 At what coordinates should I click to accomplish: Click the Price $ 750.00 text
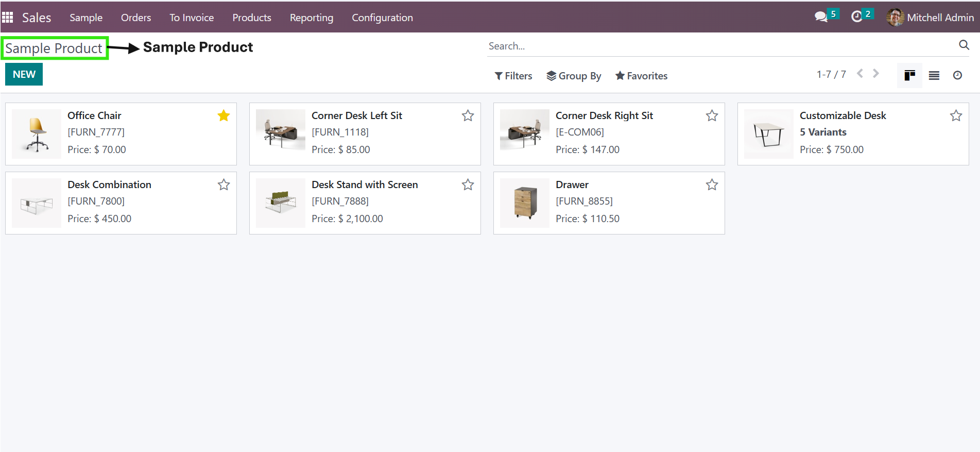click(x=831, y=149)
